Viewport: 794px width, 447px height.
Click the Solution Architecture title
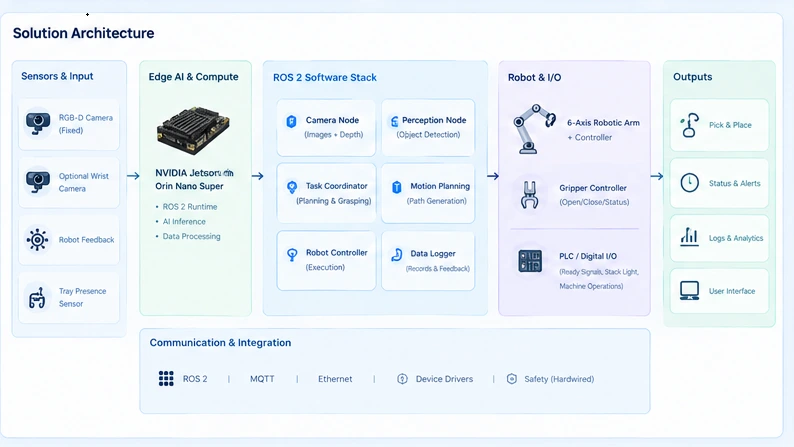84,33
